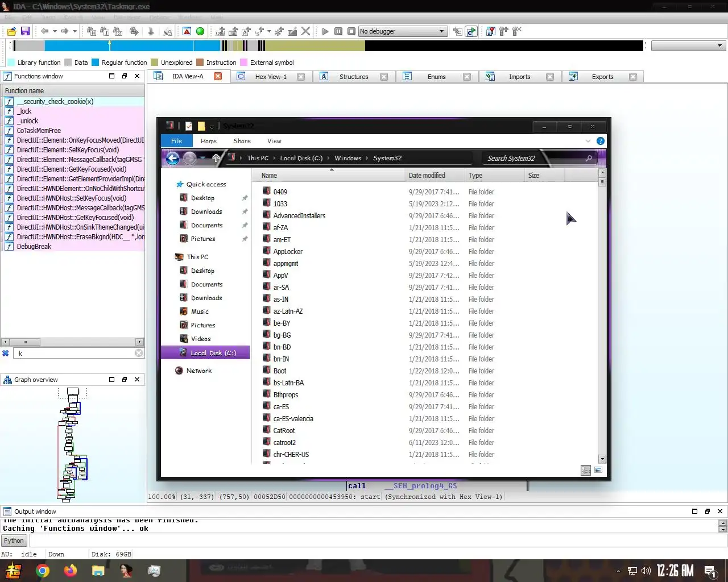Viewport: 728px width, 582px height.
Task: Open the forward-history dropdown arrow in IDA toolbar
Action: tap(75, 31)
